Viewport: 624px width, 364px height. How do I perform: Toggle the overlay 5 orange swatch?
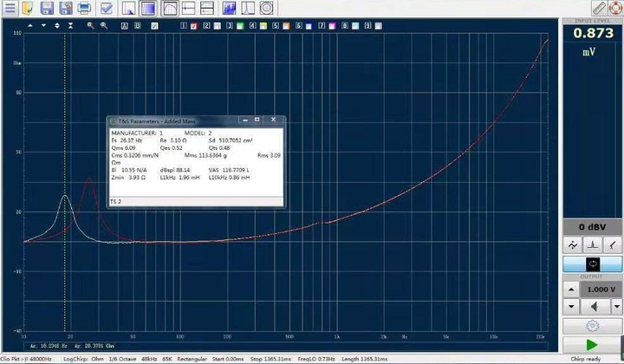point(286,26)
